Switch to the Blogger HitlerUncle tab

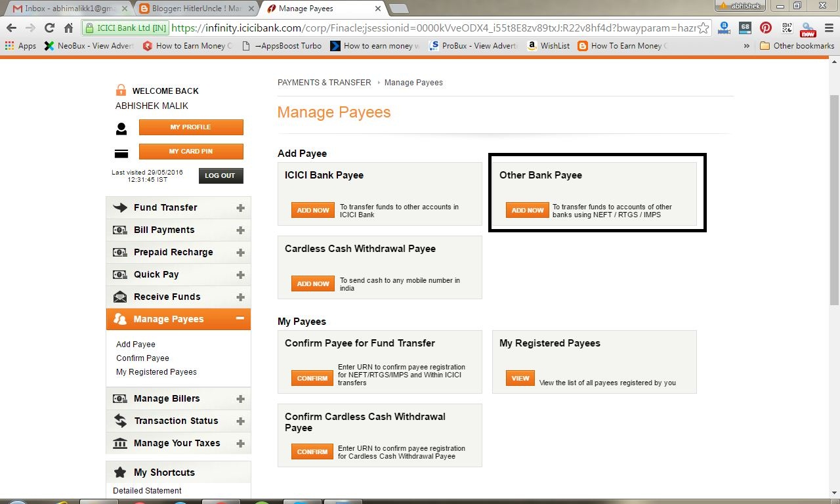[x=195, y=9]
